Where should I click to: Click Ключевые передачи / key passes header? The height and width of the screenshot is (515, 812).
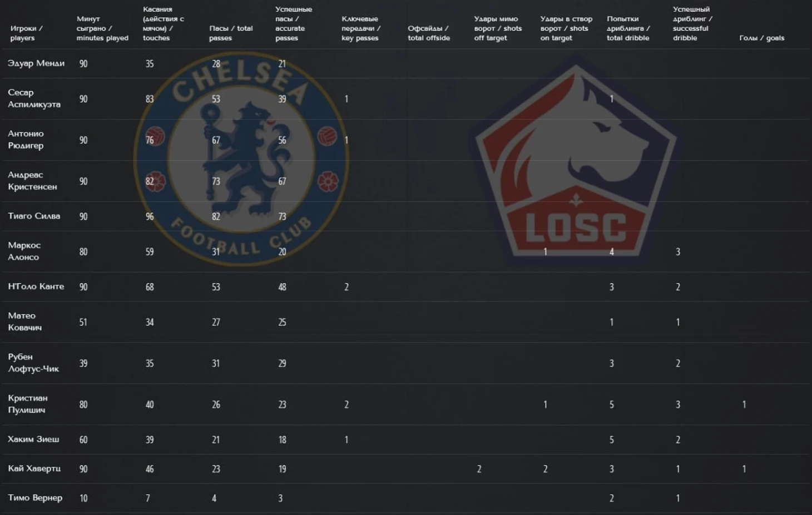361,28
